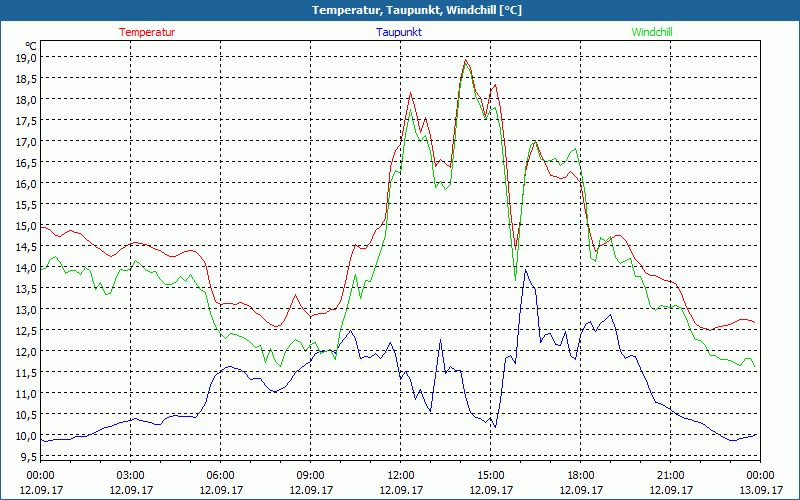The height and width of the screenshot is (500, 800).
Task: Click the °C unit label above the y-axis
Action: (31, 46)
